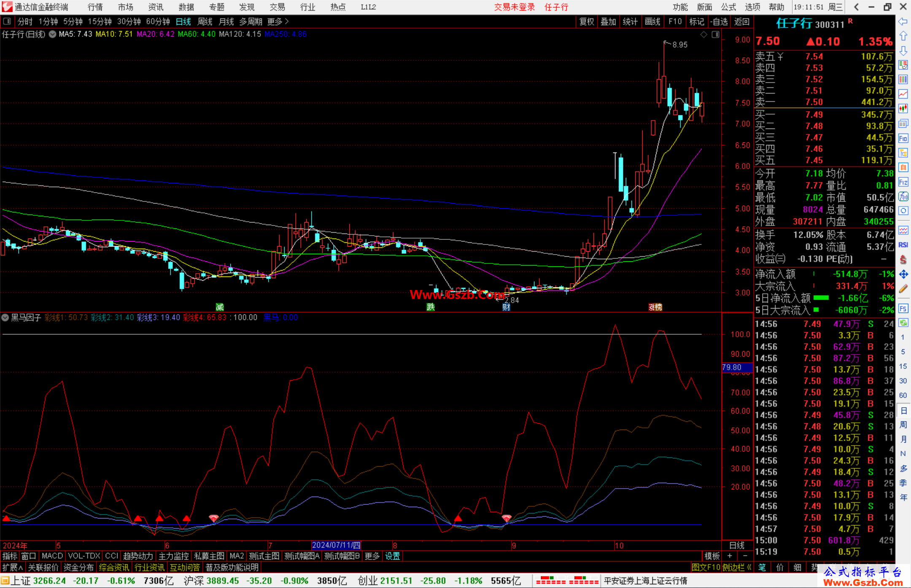Click the red S dollar icon in sidebar
This screenshot has width=911, height=588.
(x=903, y=260)
